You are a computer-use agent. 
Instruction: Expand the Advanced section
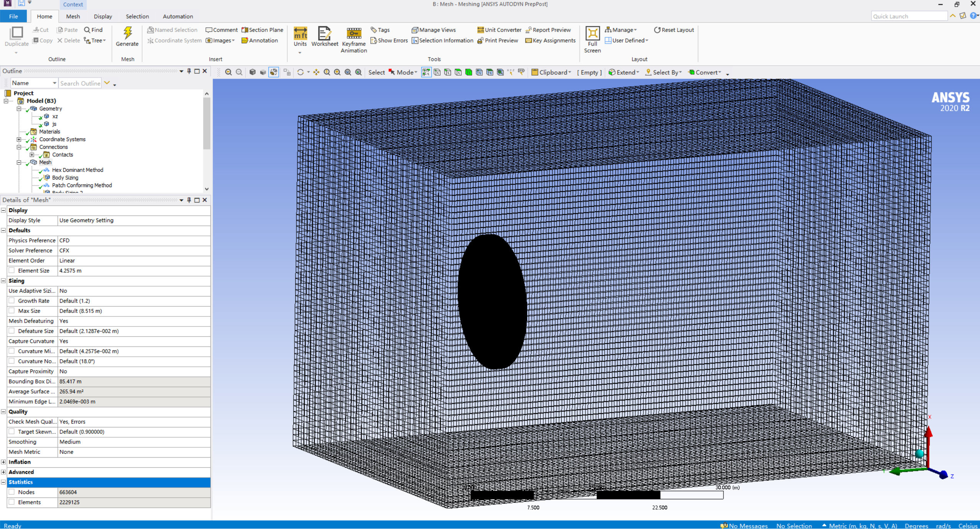tap(3, 472)
